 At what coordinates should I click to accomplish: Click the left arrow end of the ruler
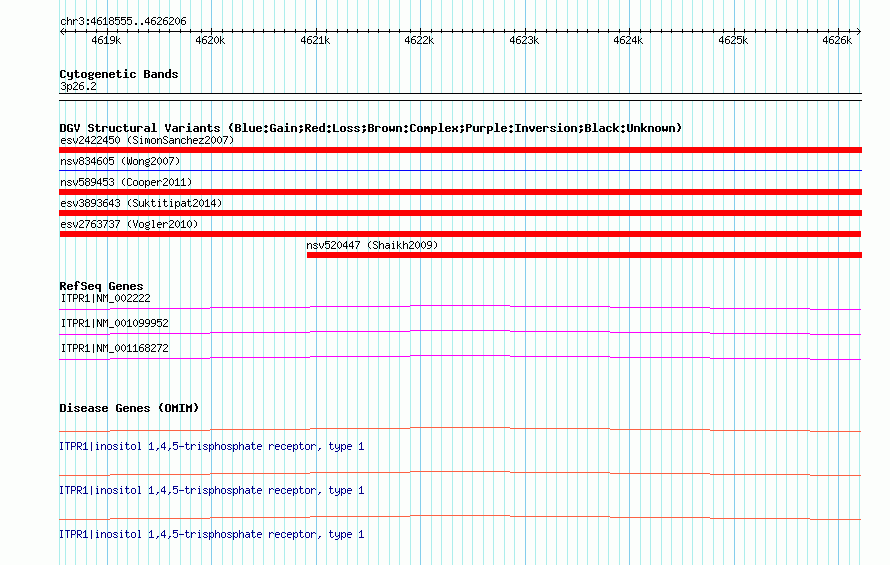pos(62,31)
